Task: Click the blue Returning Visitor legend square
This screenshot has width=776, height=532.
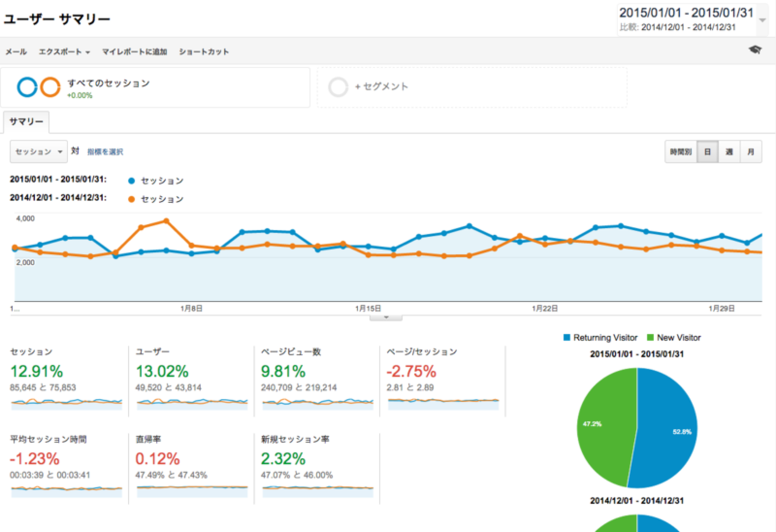Action: (566, 337)
